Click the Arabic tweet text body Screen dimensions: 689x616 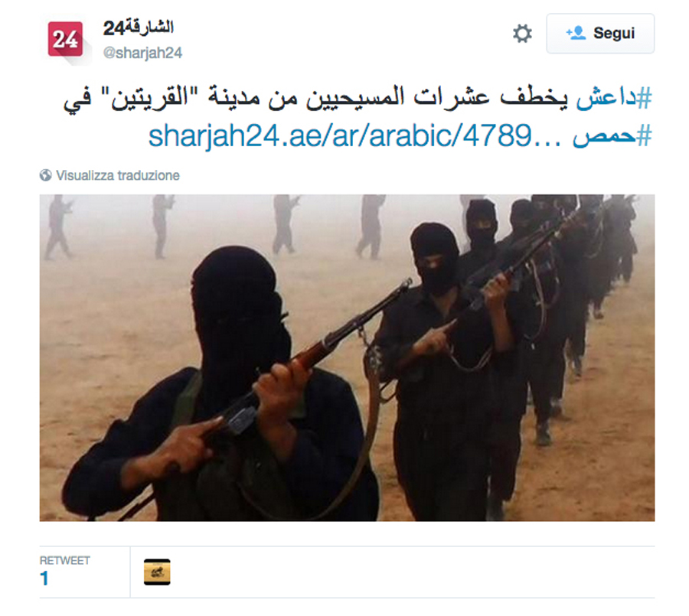click(x=357, y=117)
